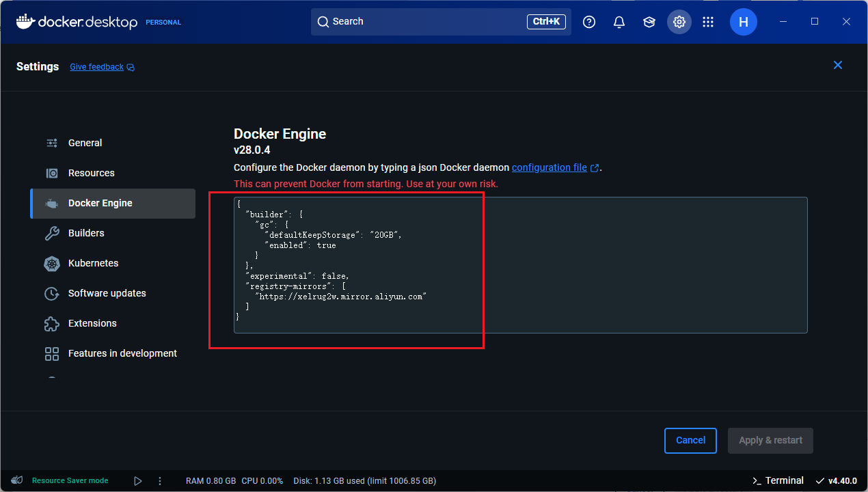This screenshot has height=492, width=868.
Task: Open additional Docker tools grid icon
Action: click(x=708, y=21)
